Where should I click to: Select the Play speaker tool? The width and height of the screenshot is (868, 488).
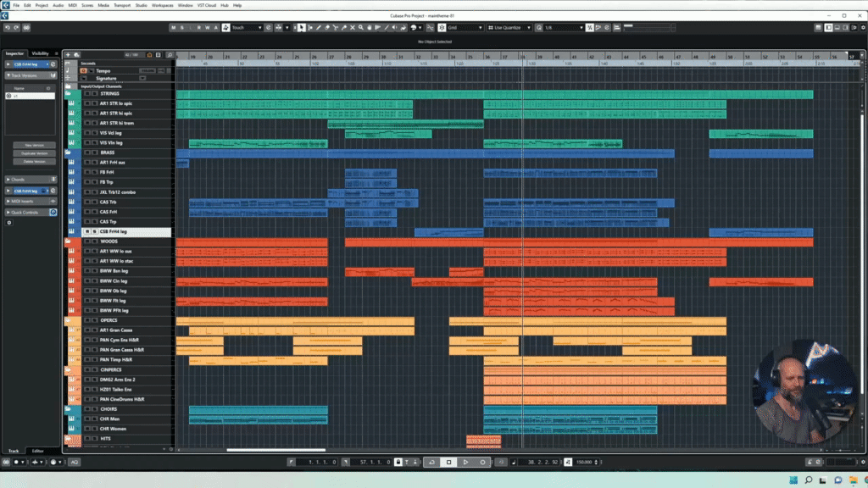click(394, 28)
